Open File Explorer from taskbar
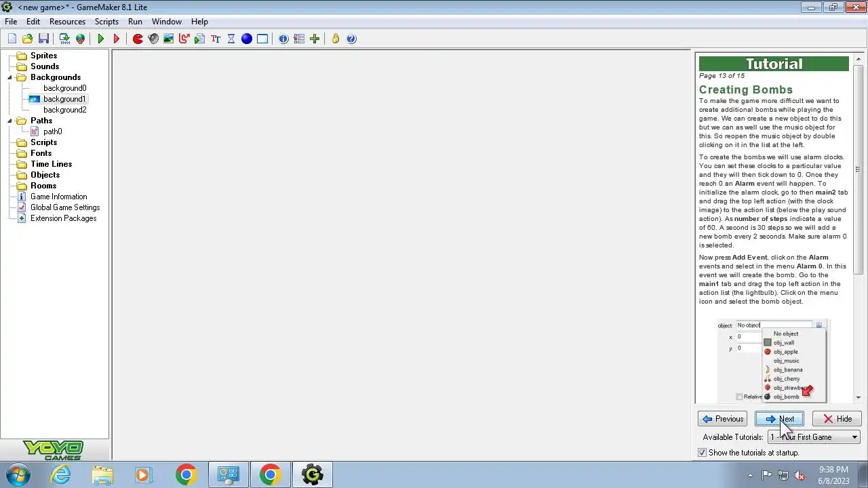This screenshot has height=488, width=868. [x=102, y=475]
